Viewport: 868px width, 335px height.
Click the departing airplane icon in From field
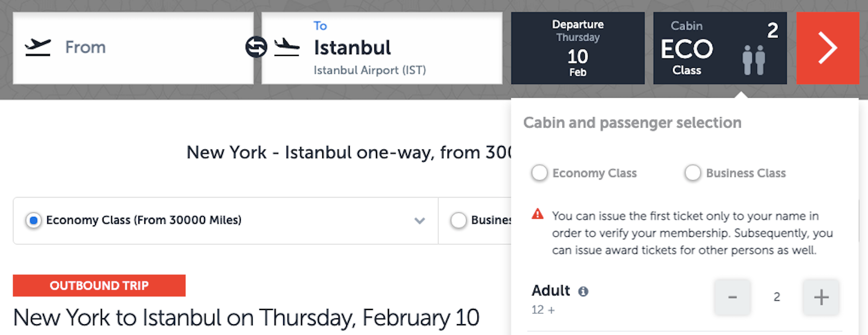coord(38,47)
